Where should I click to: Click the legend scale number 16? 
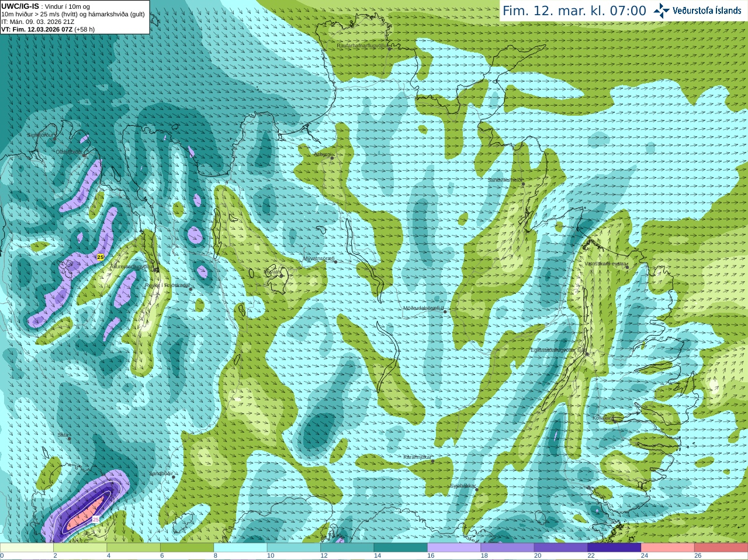pyautogui.click(x=431, y=556)
